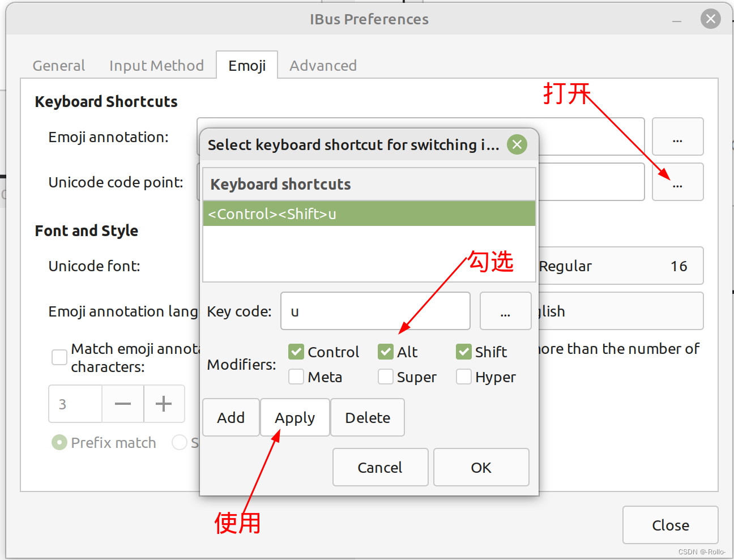Select the Prefix match option

(x=59, y=442)
